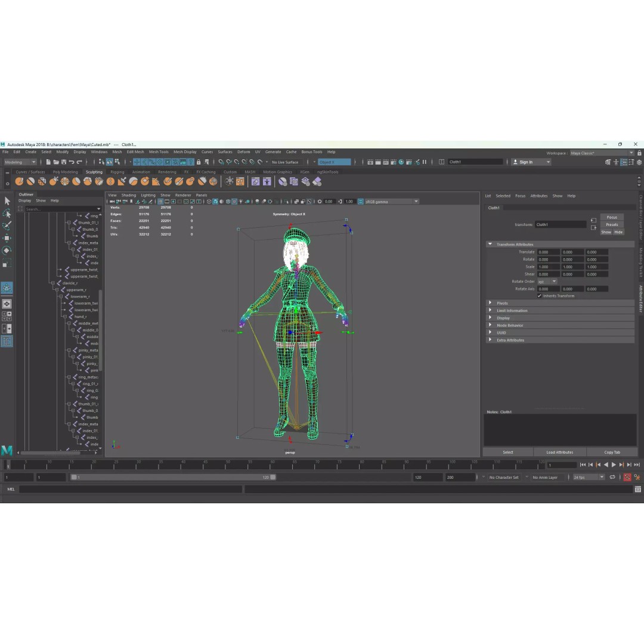Click the Freeze sculpt tool snowflake icon

229,181
